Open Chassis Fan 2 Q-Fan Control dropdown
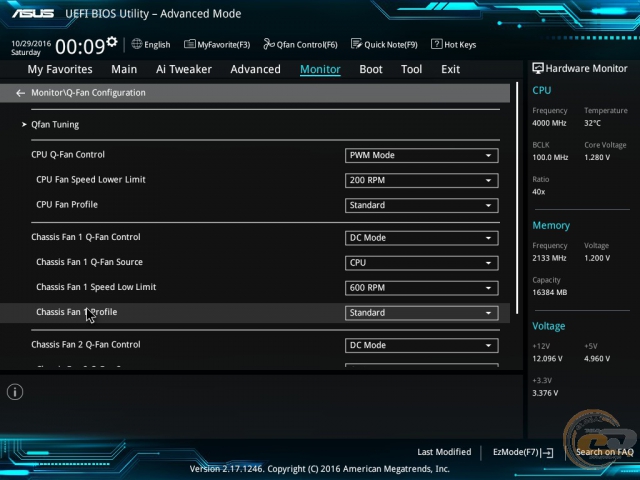 click(421, 345)
